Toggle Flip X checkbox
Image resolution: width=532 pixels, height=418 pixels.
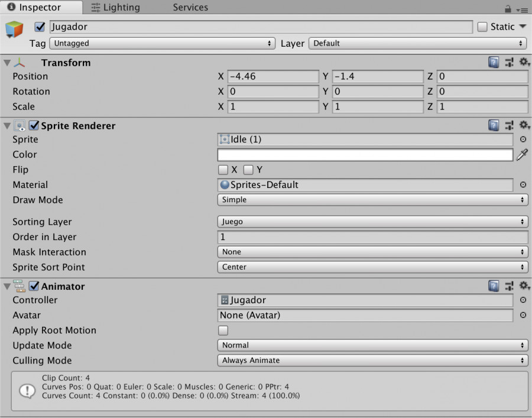(223, 170)
